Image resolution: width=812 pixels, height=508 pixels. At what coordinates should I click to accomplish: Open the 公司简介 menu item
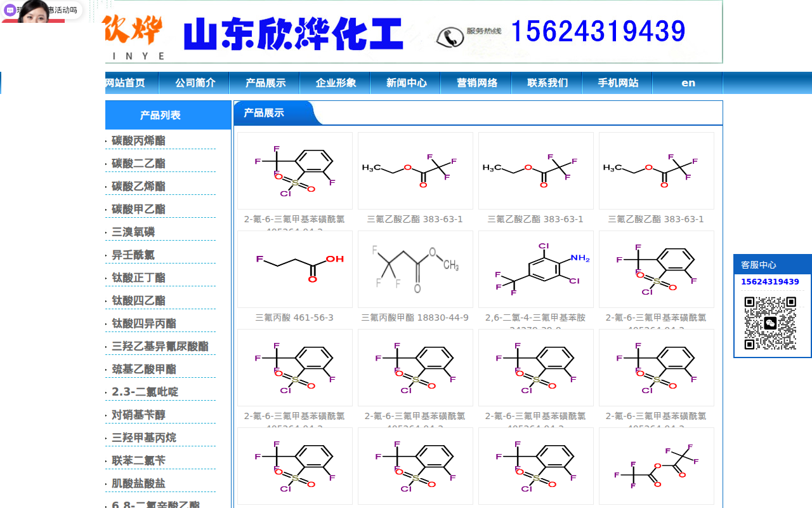pyautogui.click(x=193, y=83)
